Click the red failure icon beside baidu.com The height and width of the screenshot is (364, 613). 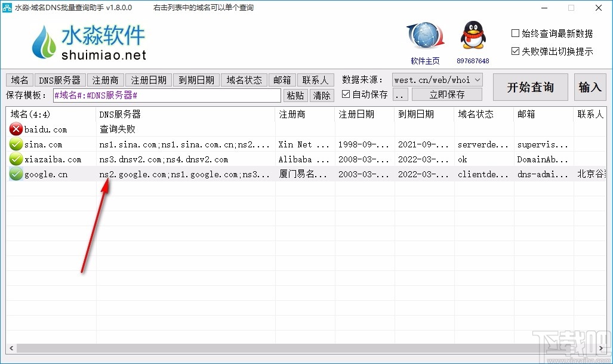[x=15, y=129]
